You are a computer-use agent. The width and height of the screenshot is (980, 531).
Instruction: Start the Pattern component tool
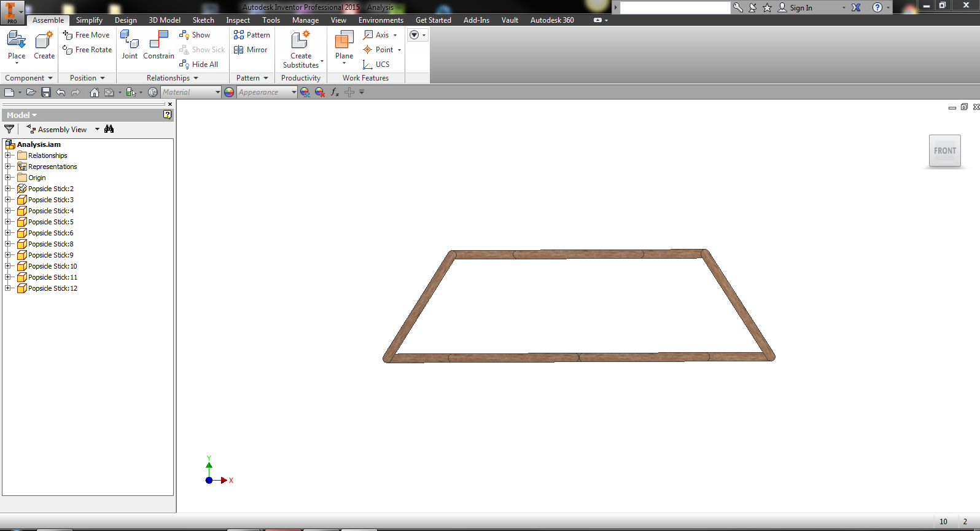[252, 35]
